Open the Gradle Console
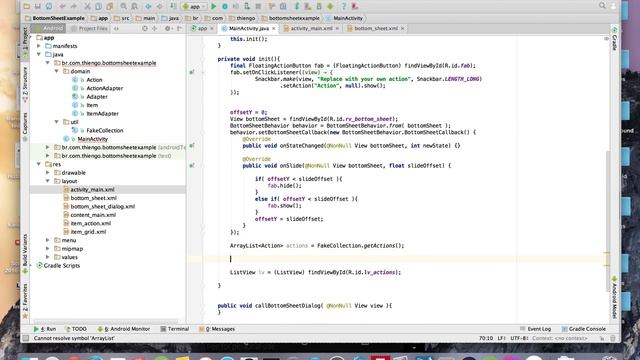This screenshot has height=360, width=640. pos(584,329)
